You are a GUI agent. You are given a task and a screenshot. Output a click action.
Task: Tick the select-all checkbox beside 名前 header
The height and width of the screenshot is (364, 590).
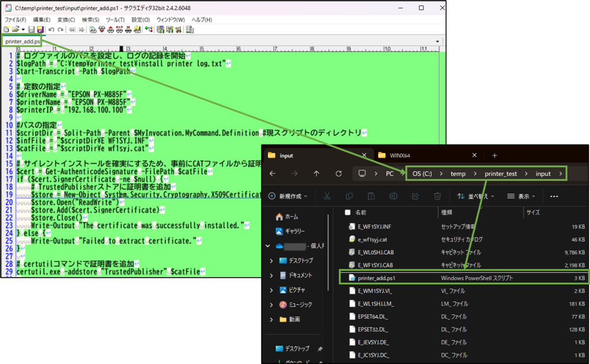(x=348, y=213)
